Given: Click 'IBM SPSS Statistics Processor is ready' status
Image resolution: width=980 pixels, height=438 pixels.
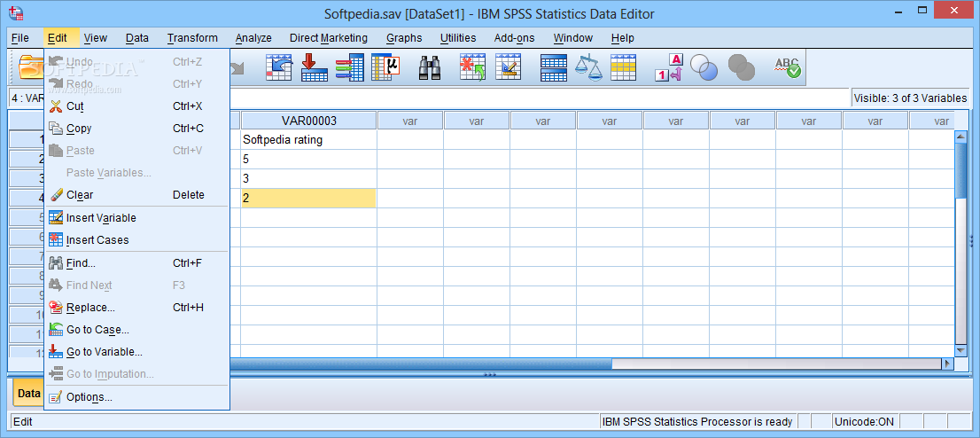Looking at the screenshot, I should click(697, 422).
